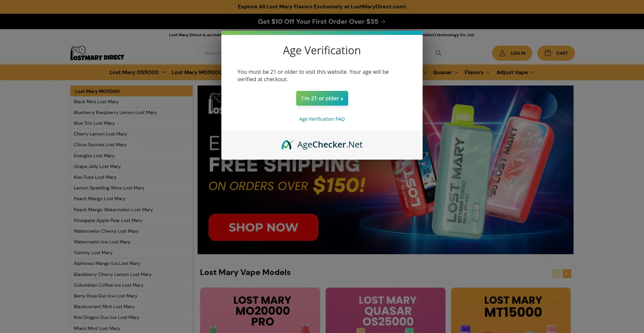Go to previous vape model slide arrow
This screenshot has width=644, height=333.
(556, 274)
